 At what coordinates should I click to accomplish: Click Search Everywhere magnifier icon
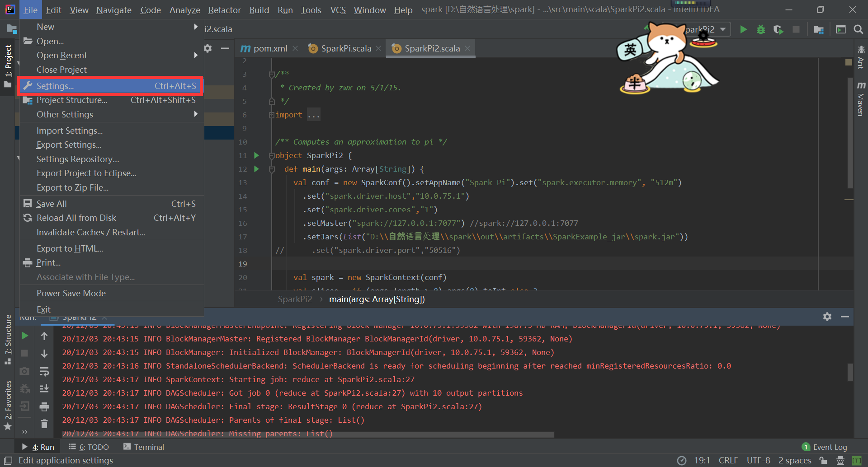coord(858,29)
